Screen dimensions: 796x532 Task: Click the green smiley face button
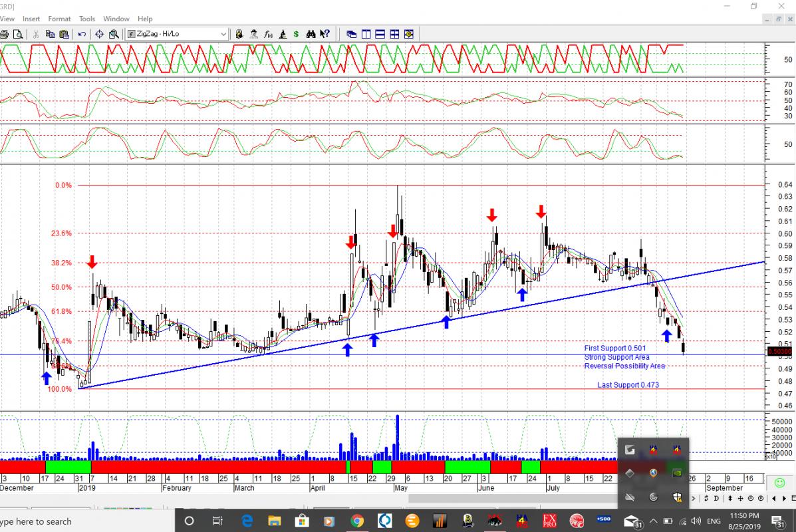(780, 483)
